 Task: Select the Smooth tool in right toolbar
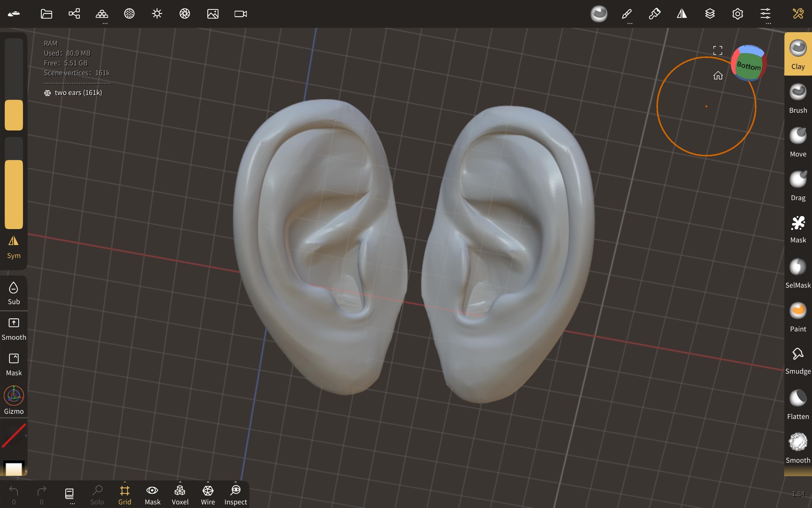[x=798, y=448]
